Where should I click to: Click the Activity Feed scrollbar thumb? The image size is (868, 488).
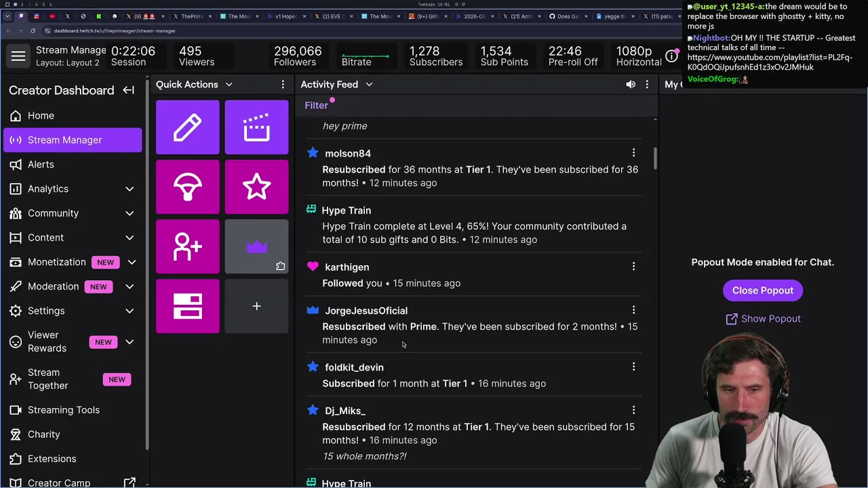(655, 158)
